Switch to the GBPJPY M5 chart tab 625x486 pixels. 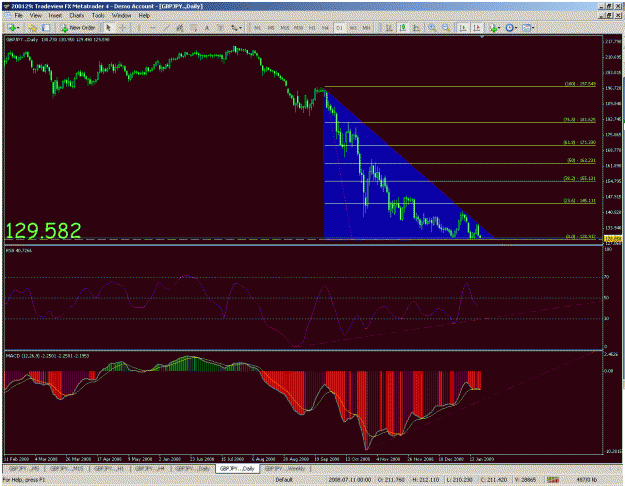point(24,468)
